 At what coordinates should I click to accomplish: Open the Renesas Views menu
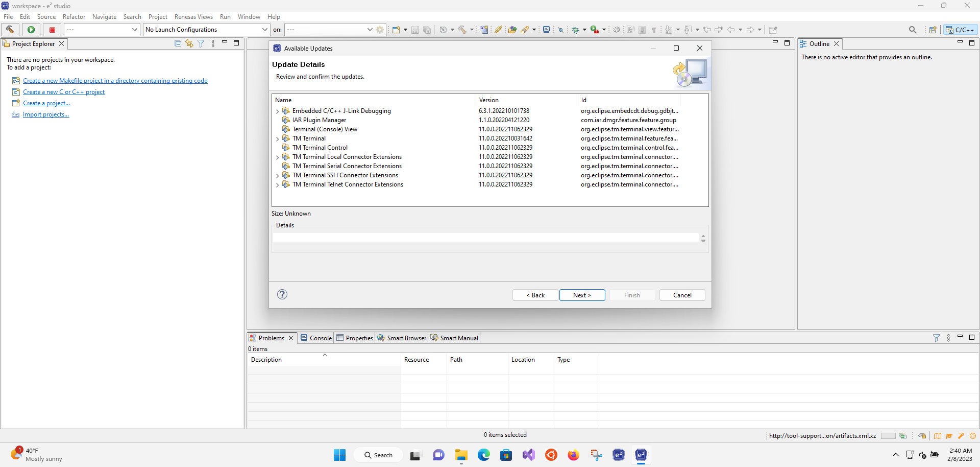point(193,17)
